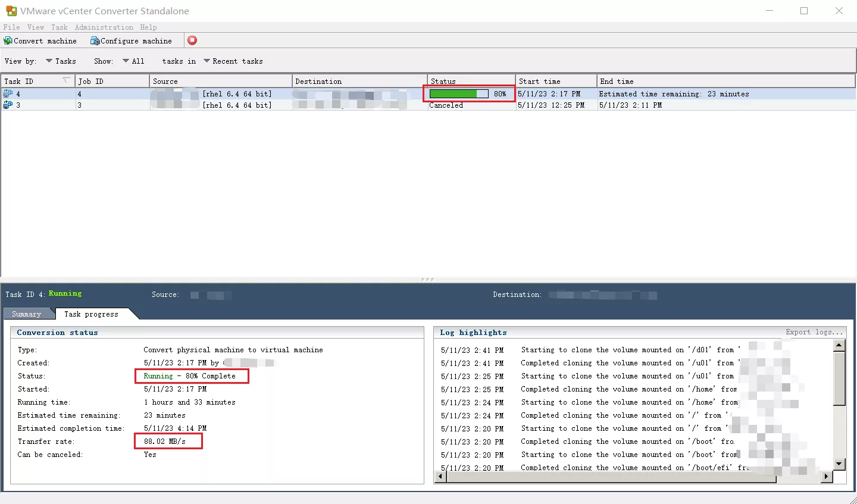857x504 pixels.
Task: Click the Convert machine toolbar icon
Action: tap(8, 41)
